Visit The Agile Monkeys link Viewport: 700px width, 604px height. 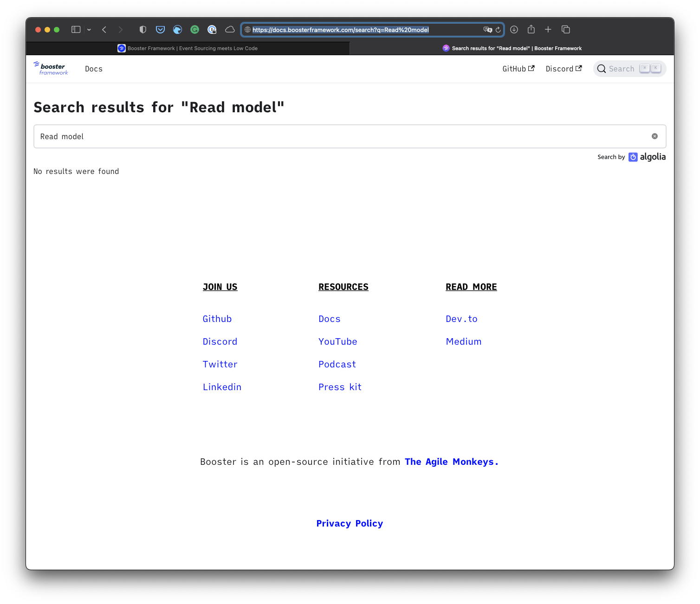tap(449, 462)
